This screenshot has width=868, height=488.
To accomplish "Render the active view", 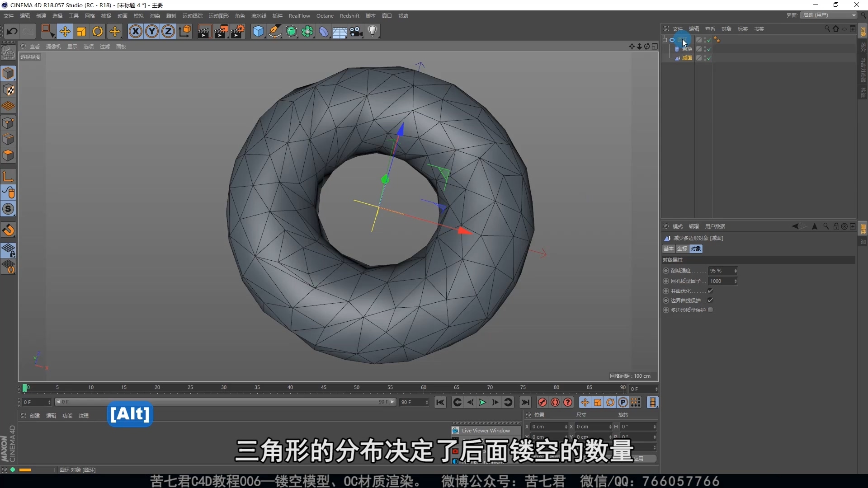I will 204,31.
